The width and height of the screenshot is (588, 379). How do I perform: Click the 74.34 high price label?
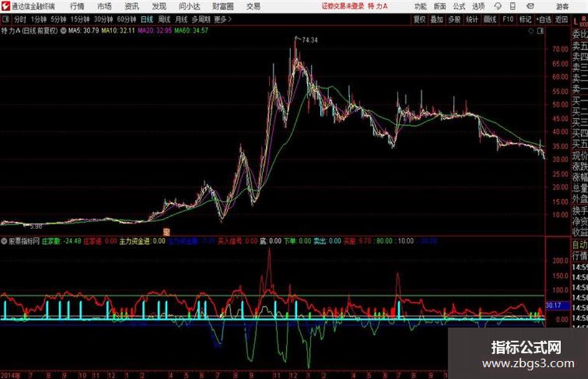click(x=310, y=40)
